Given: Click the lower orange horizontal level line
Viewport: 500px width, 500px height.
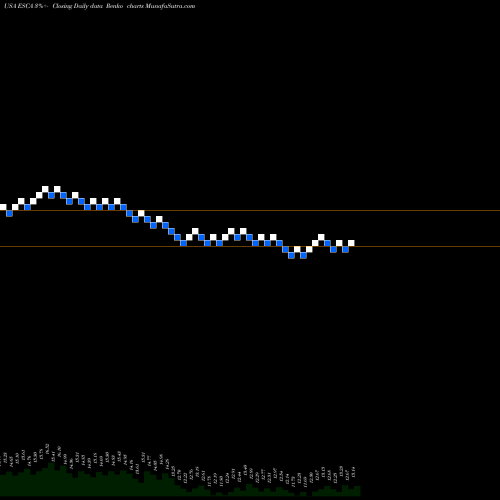Looking at the screenshot, I should (x=250, y=246).
